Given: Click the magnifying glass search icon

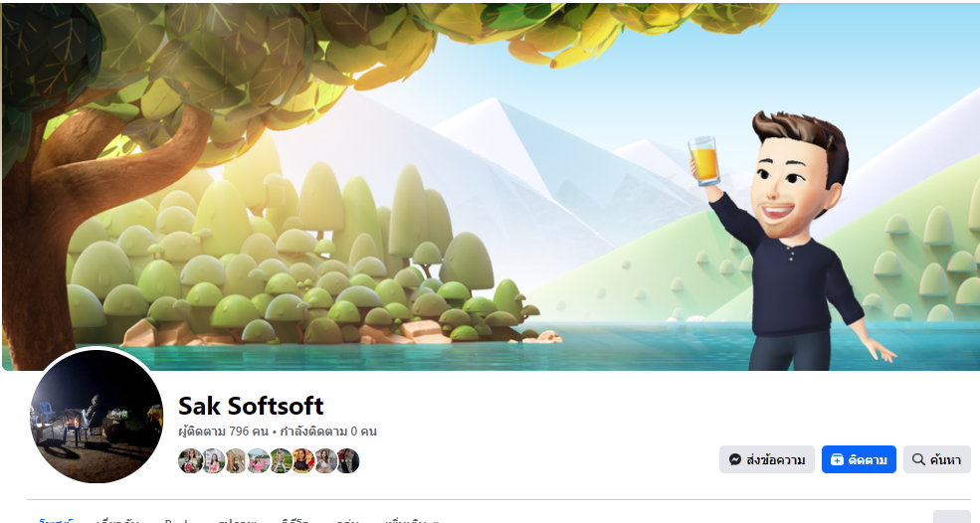Looking at the screenshot, I should click(x=918, y=459).
